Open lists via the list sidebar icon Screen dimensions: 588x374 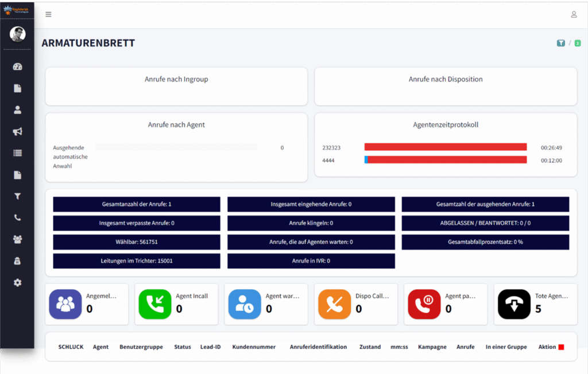coord(17,153)
